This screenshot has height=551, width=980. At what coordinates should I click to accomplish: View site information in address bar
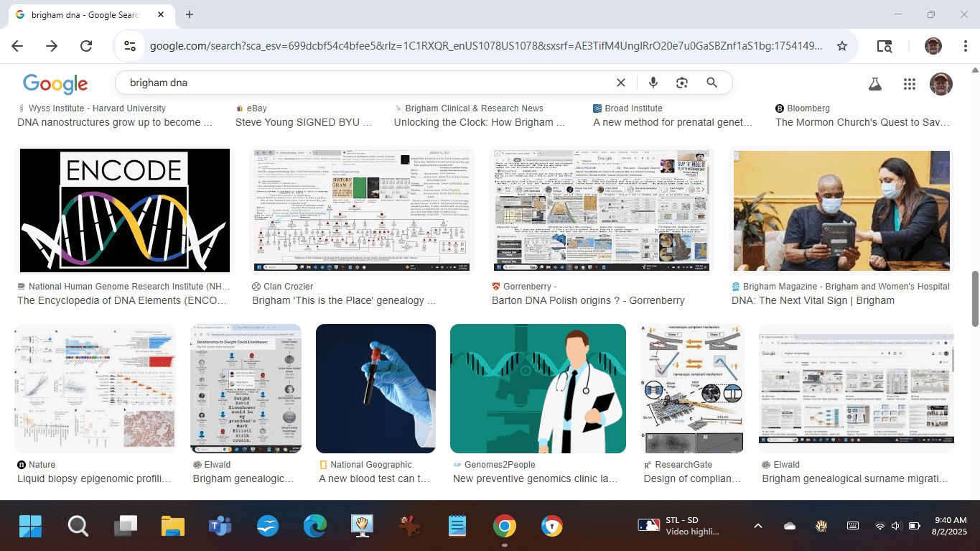(130, 46)
